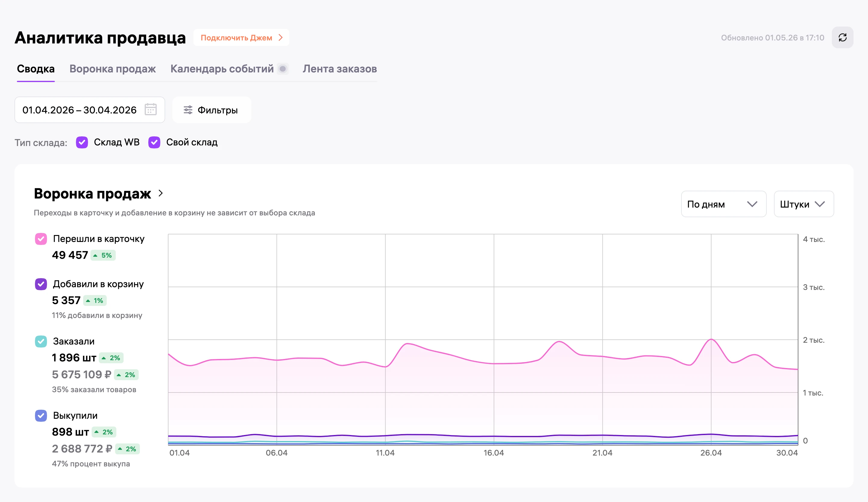Toggle the Заказали series checkbox
The height and width of the screenshot is (502, 868).
pyautogui.click(x=41, y=341)
